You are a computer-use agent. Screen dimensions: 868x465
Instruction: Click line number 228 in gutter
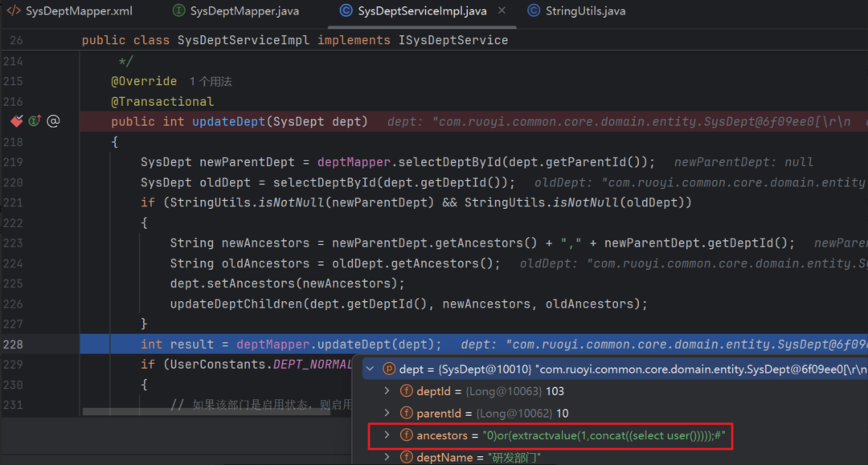click(14, 345)
